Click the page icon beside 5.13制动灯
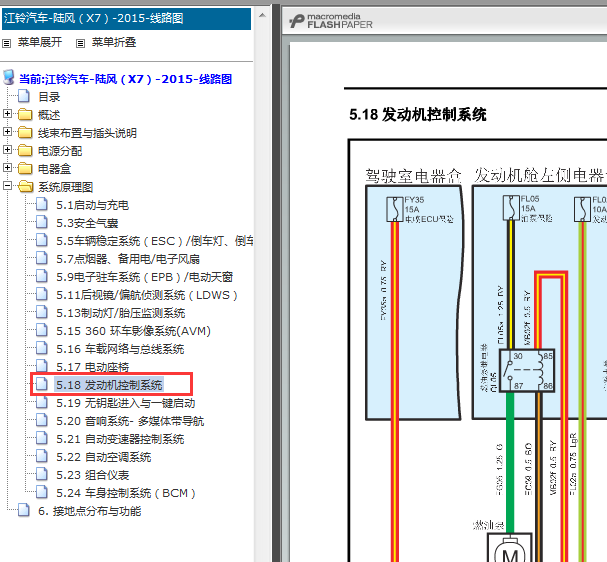The image size is (607, 562). click(x=42, y=312)
